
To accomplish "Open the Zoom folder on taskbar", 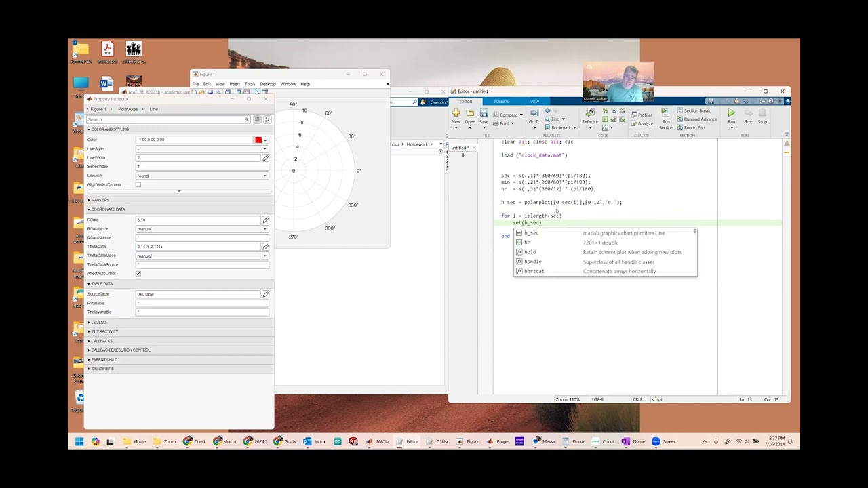I will (x=163, y=441).
